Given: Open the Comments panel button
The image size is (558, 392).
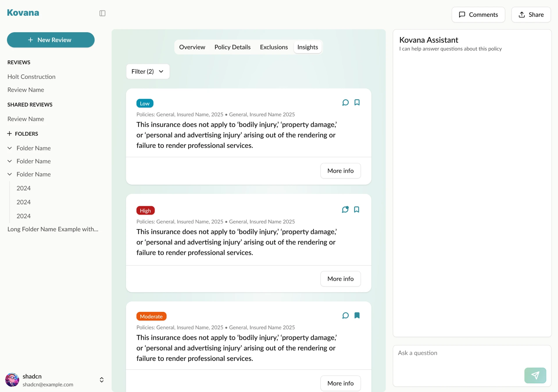Looking at the screenshot, I should pos(478,15).
